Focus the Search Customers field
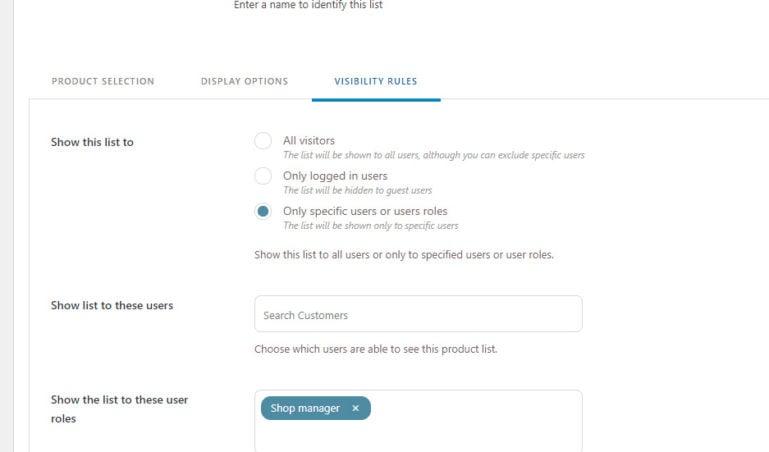Screen dimensions: 769x452 pyautogui.click(x=418, y=314)
